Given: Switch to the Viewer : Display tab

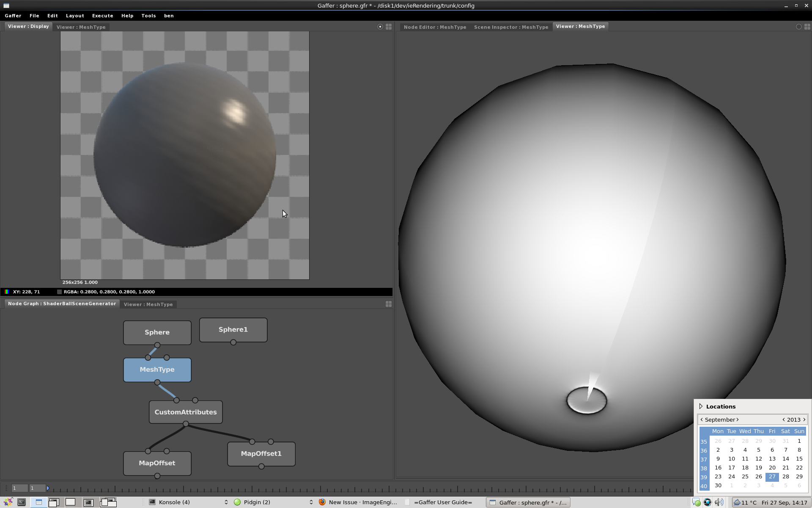Looking at the screenshot, I should pyautogui.click(x=28, y=26).
